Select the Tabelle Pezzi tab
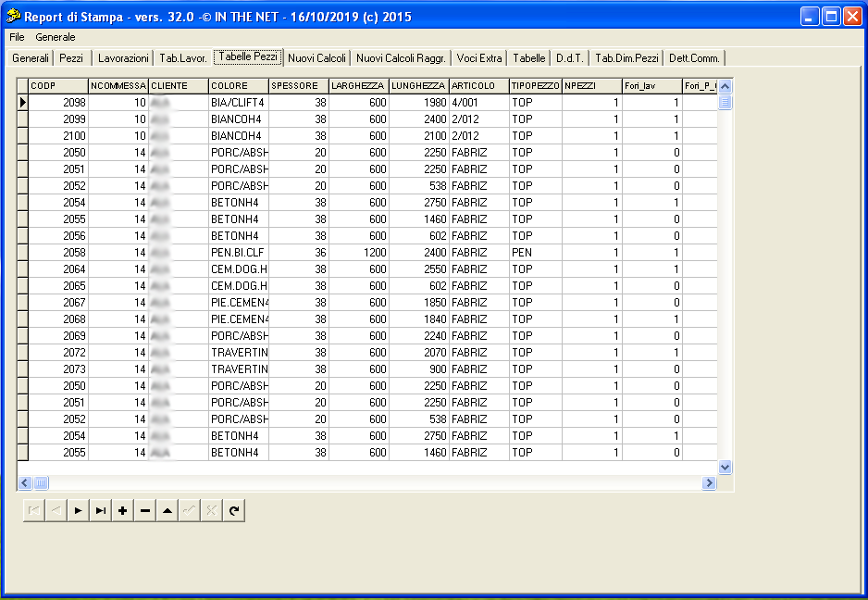 (248, 56)
